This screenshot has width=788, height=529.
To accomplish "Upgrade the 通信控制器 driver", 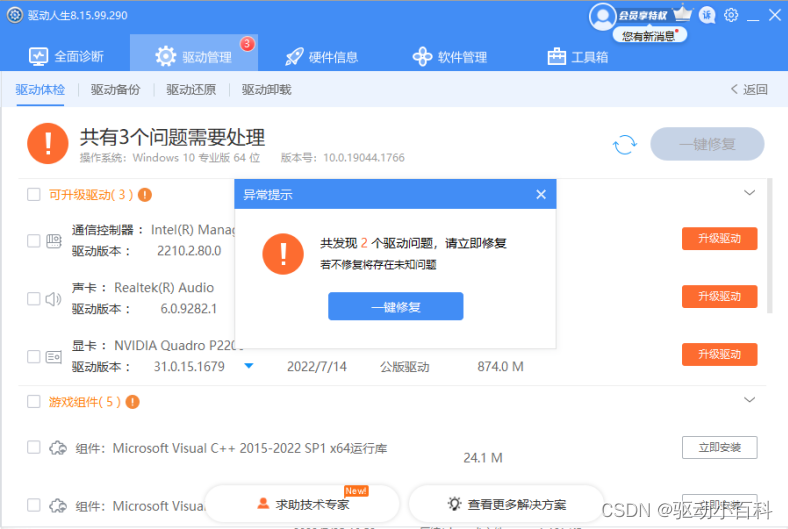I will point(719,239).
